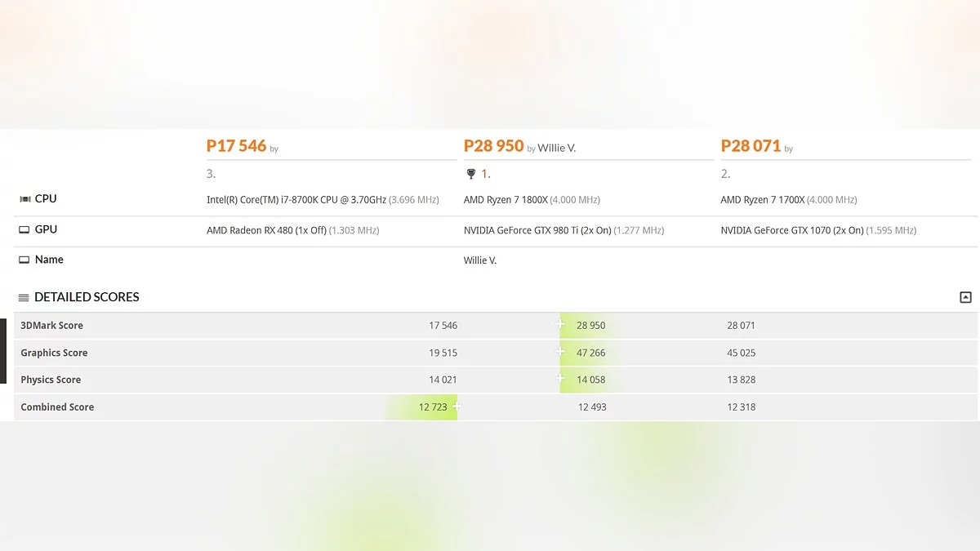The image size is (980, 551).
Task: Collapse the Detailed Scores section
Action: click(965, 297)
